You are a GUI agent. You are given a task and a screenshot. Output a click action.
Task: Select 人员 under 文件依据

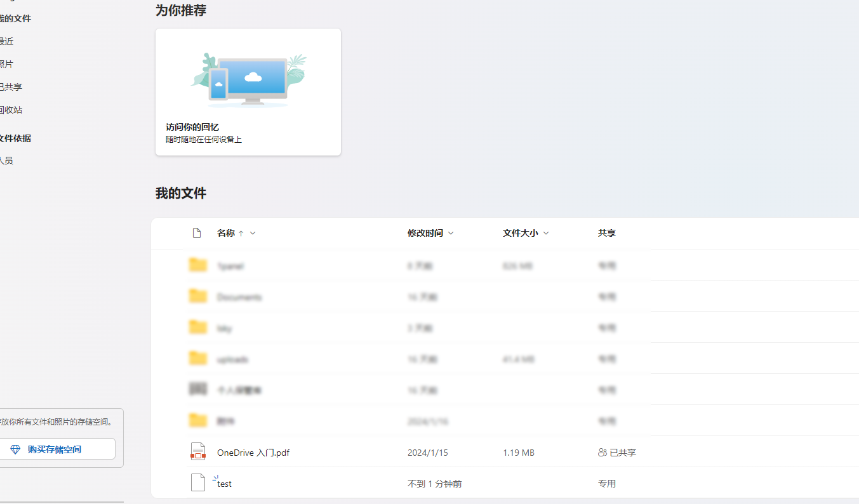tap(6, 161)
